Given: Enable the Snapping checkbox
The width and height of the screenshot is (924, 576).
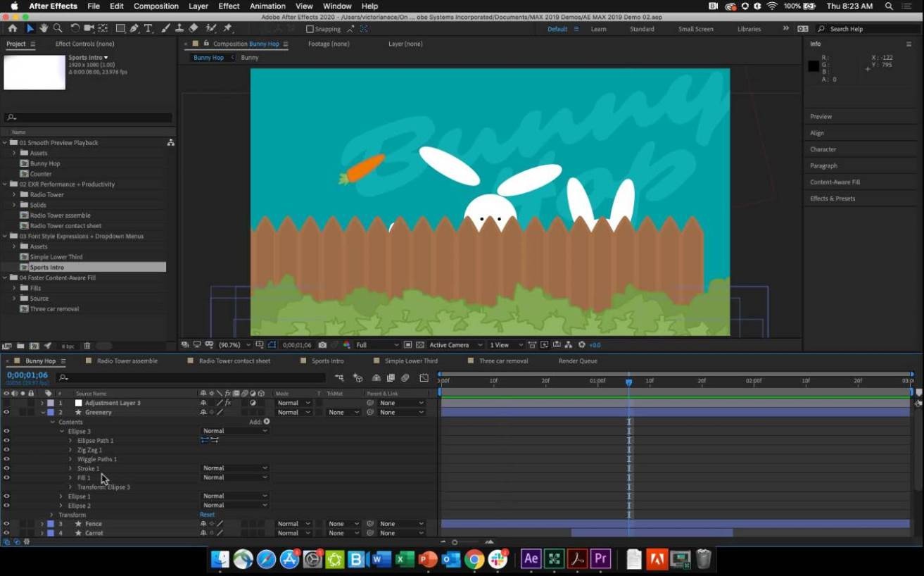Looking at the screenshot, I should click(x=310, y=29).
